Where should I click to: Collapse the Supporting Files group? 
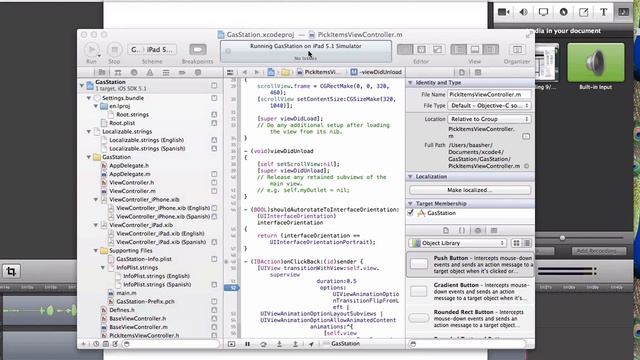[x=96, y=251]
